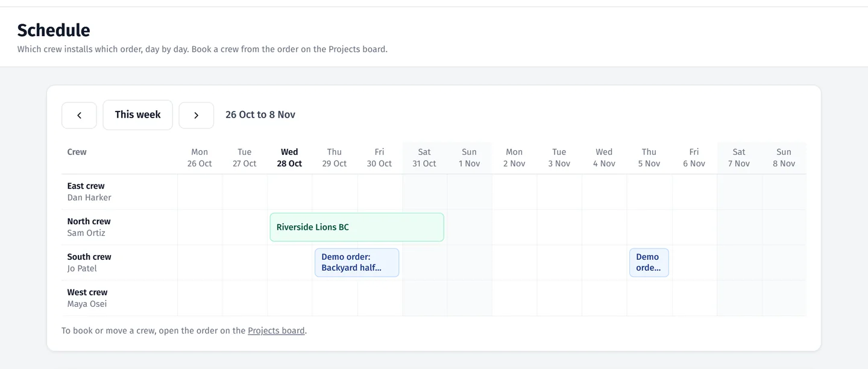Advance to next week with right chevron
The image size is (868, 369).
pyautogui.click(x=196, y=115)
